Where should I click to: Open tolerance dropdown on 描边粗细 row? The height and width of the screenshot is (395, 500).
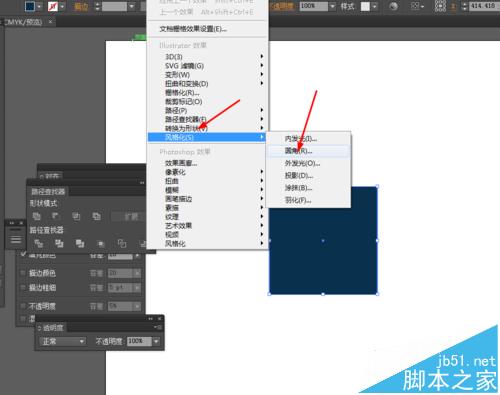tap(137, 288)
